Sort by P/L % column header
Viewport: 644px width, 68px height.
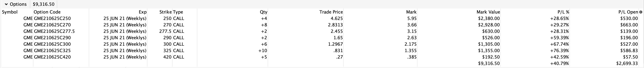coord(563,12)
